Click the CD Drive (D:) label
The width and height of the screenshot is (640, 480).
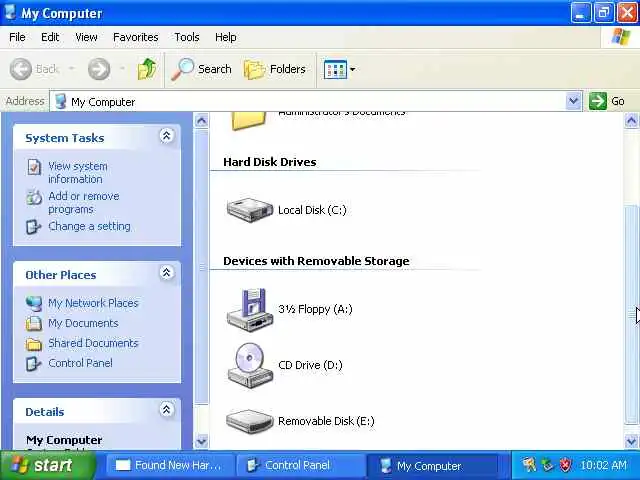pos(310,365)
